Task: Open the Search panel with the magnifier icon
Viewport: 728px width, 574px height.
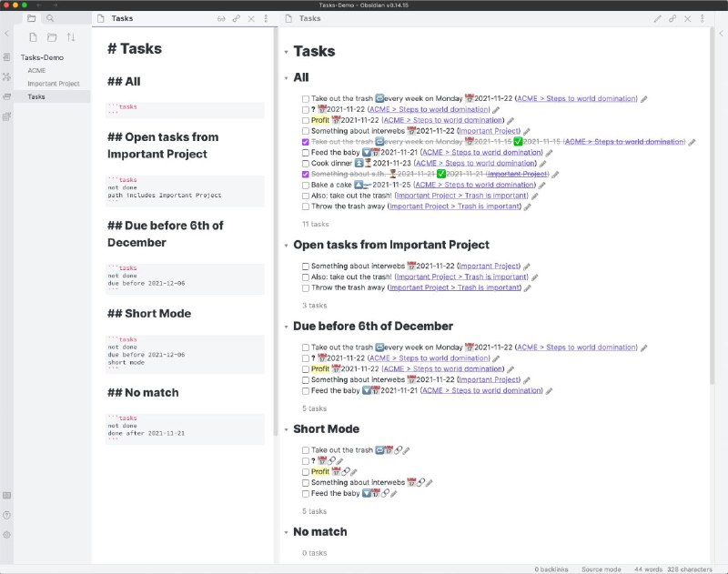Action: click(48, 18)
